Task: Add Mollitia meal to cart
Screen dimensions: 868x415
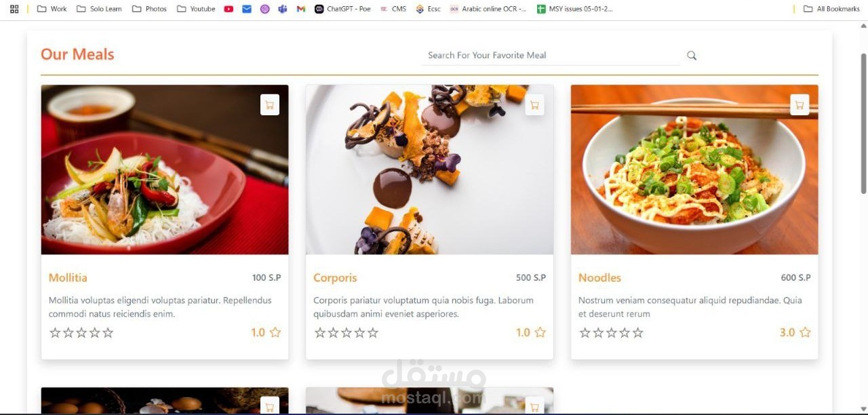Action: (269, 105)
